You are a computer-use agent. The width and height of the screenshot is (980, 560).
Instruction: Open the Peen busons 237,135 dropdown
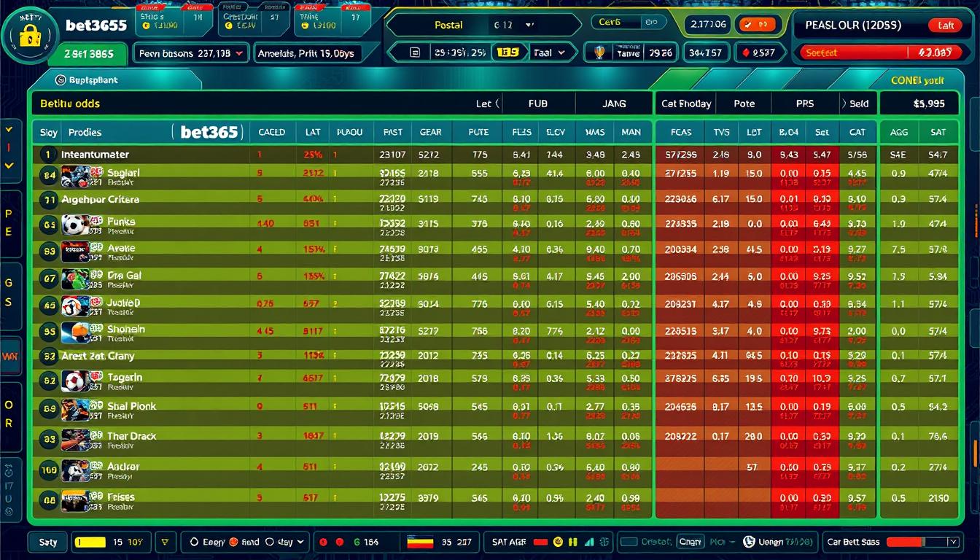pyautogui.click(x=191, y=53)
